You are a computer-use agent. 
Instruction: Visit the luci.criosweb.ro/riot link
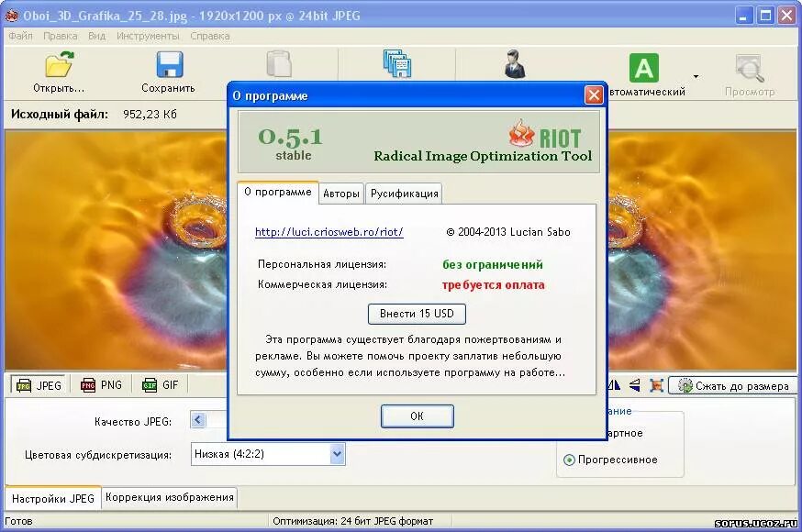(x=328, y=232)
